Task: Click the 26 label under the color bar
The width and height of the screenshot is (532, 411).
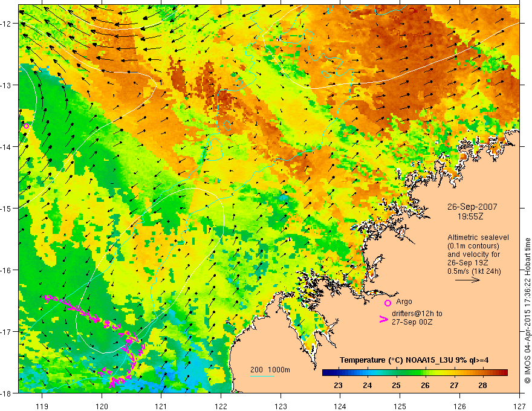Action: pyautogui.click(x=425, y=385)
